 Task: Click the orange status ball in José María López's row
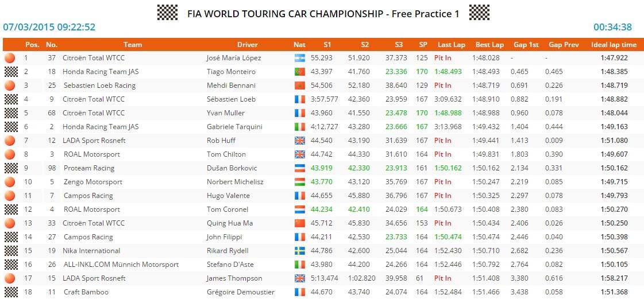[10, 58]
